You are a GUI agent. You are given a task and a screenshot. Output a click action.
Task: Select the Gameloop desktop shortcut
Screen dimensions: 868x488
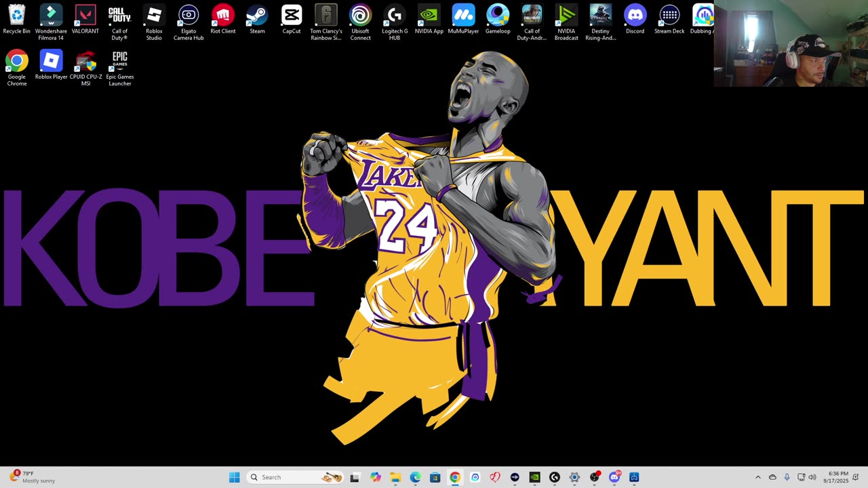coord(498,19)
